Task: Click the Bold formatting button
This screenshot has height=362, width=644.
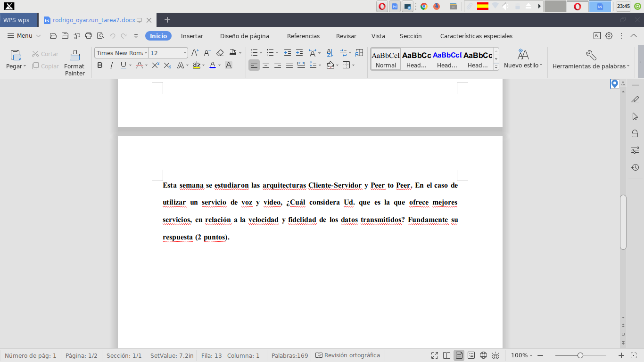Action: 100,66
